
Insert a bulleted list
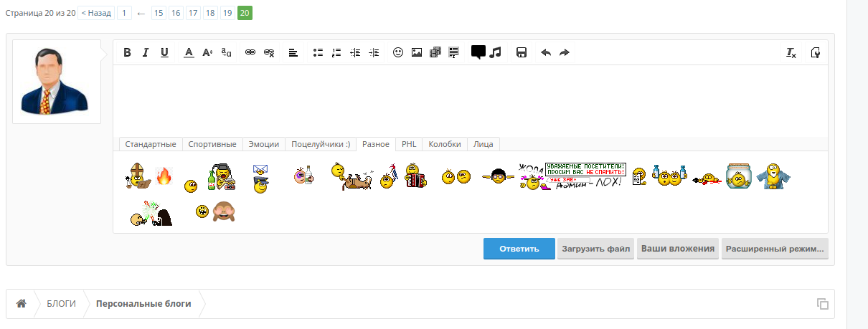(x=318, y=52)
